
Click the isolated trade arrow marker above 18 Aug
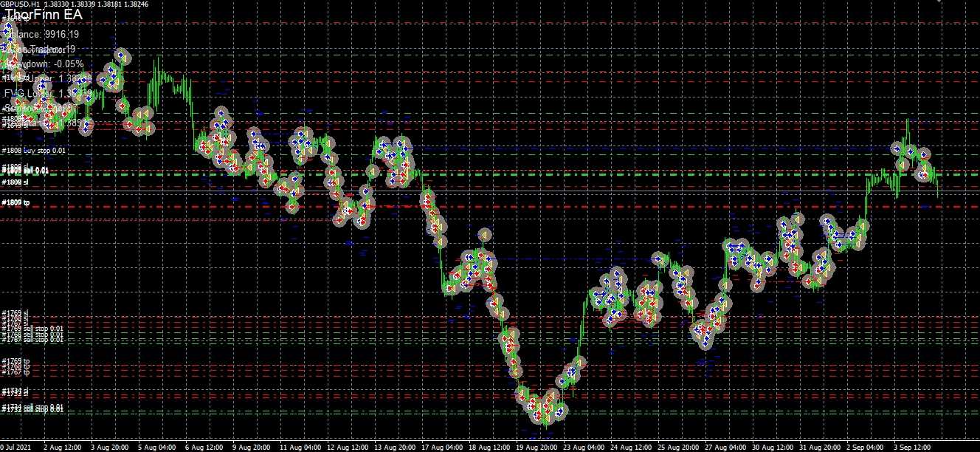click(483, 236)
